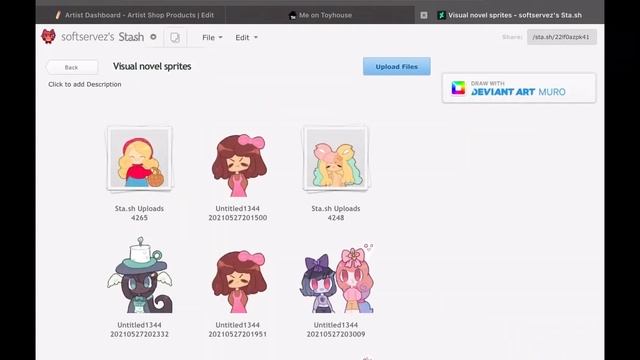640x360 pixels.
Task: Open the File dropdown menu
Action: [x=212, y=38]
